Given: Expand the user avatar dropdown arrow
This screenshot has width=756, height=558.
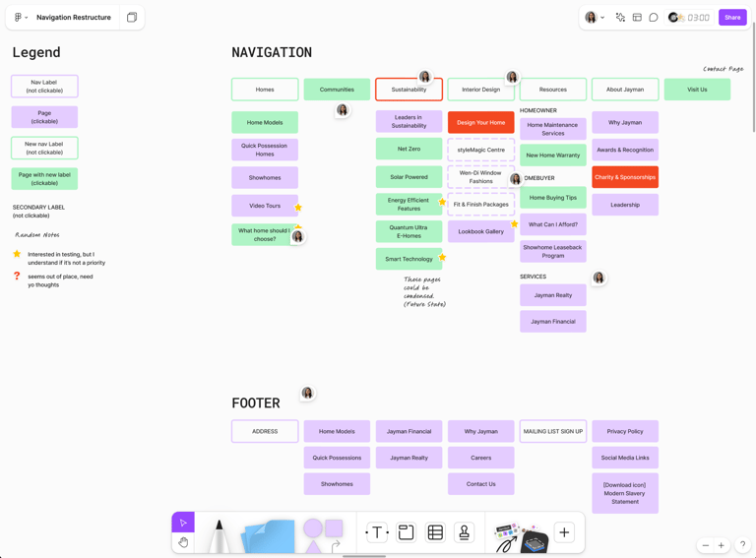Looking at the screenshot, I should pyautogui.click(x=602, y=18).
